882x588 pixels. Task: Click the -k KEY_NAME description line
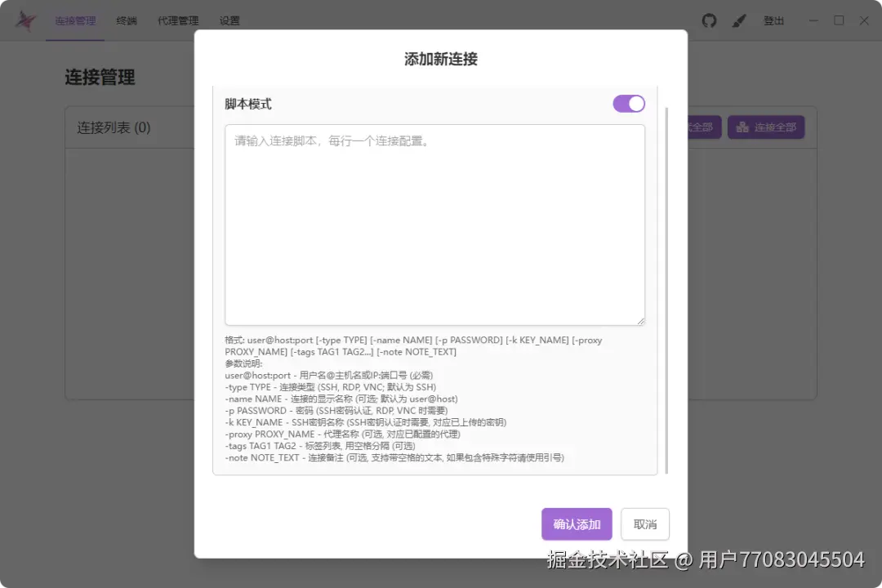[366, 422]
